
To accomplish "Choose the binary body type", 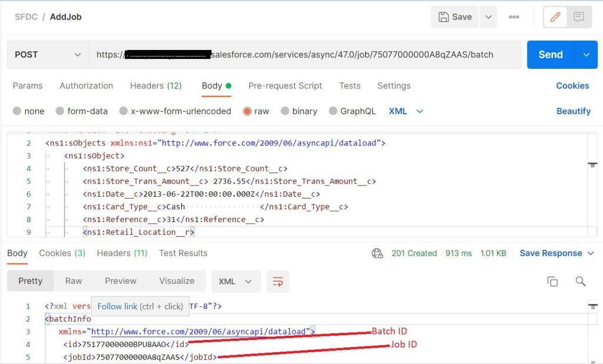I will (x=299, y=111).
